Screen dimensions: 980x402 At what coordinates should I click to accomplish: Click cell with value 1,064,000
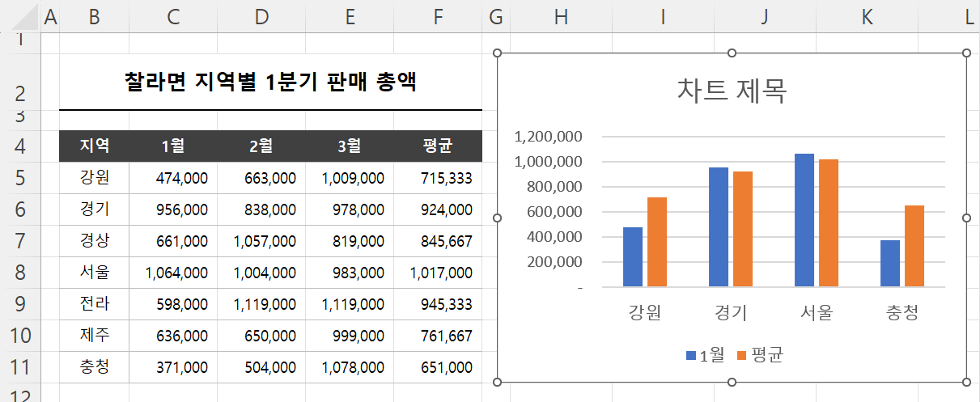(x=173, y=272)
